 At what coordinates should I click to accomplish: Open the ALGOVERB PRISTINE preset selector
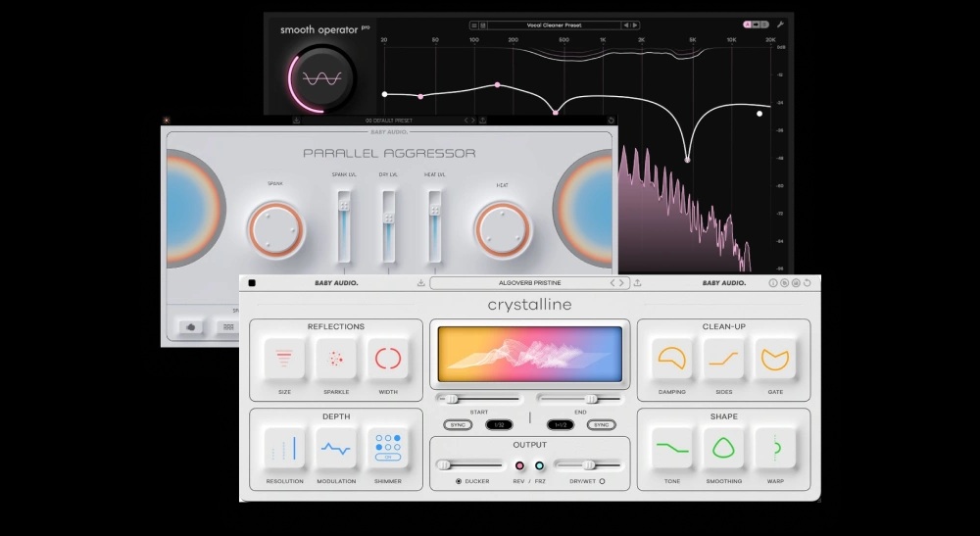point(529,283)
